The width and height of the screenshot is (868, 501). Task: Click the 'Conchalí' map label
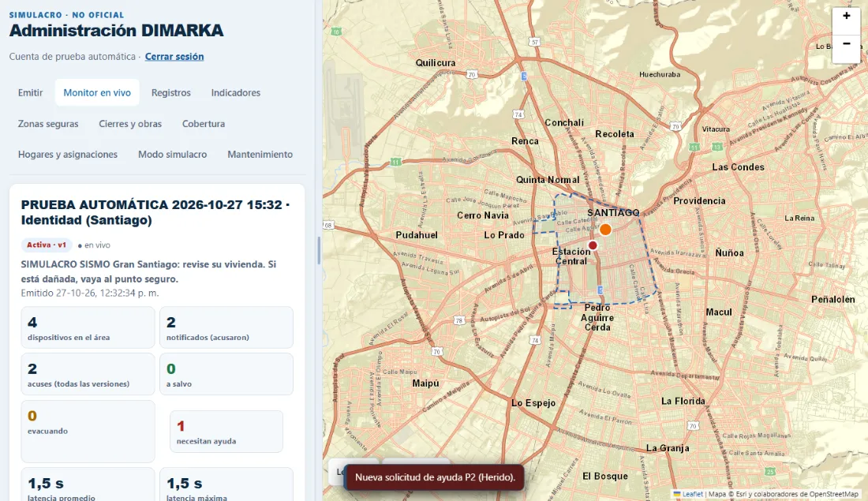[564, 123]
